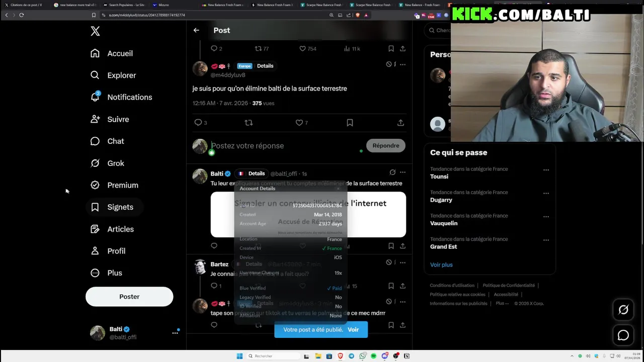Switch to Search Populaires browser tab
The image size is (644, 362).
tap(126, 5)
